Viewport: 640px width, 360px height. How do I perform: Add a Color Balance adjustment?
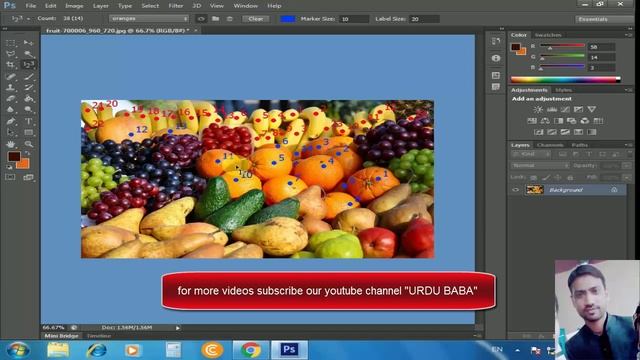(545, 121)
